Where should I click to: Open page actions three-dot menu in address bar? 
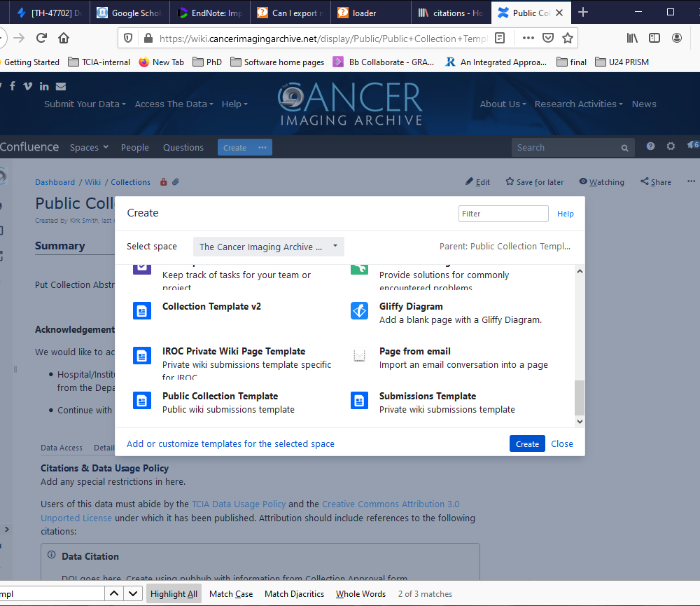pos(528,38)
